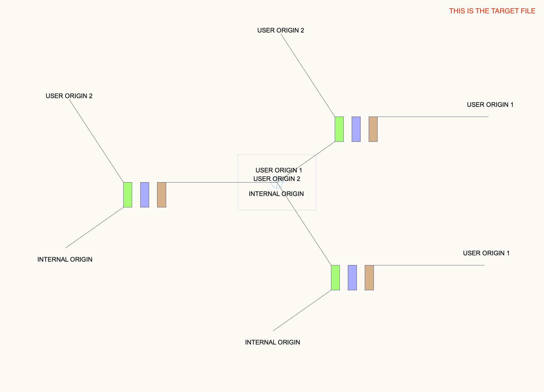This screenshot has height=392, width=544.
Task: Click the centered USER ORIGIN 2 text
Action: tap(277, 179)
